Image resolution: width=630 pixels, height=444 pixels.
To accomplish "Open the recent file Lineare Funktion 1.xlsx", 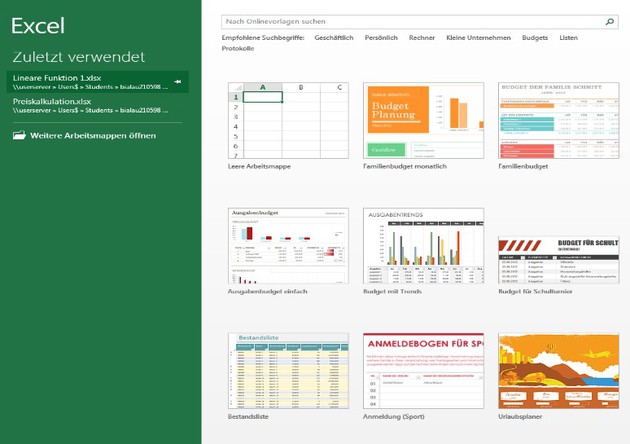I will coord(98,82).
